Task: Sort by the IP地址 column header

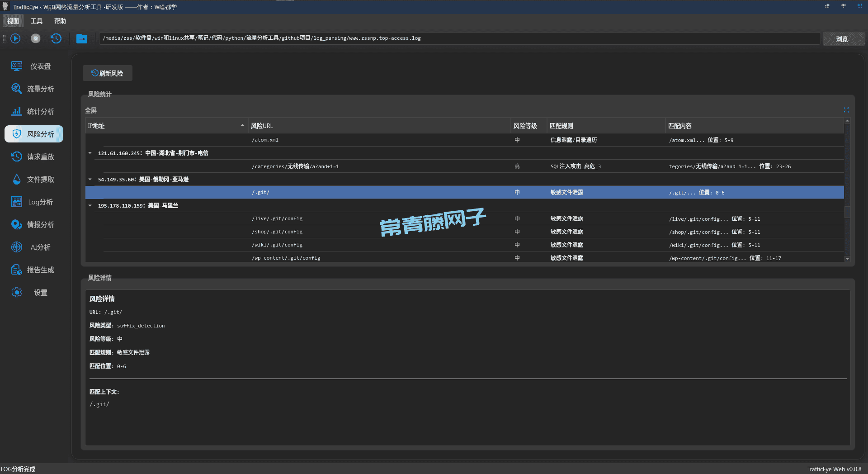Action: [166, 126]
